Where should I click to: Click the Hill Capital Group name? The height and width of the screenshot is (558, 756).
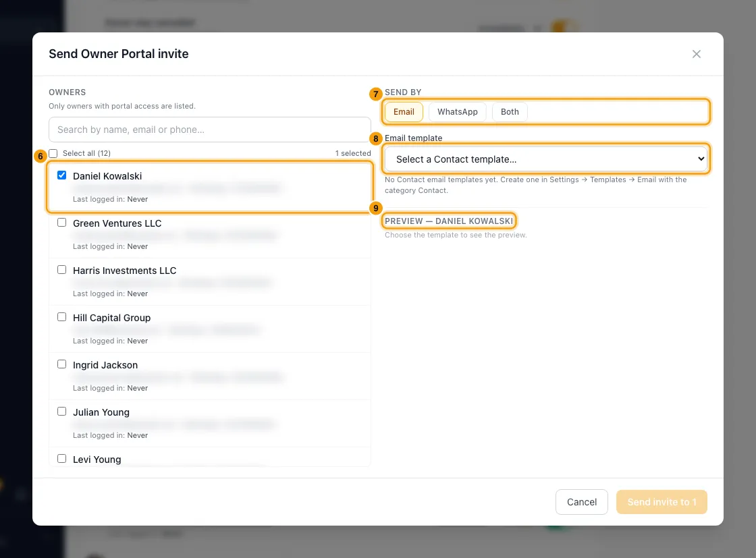(x=112, y=318)
